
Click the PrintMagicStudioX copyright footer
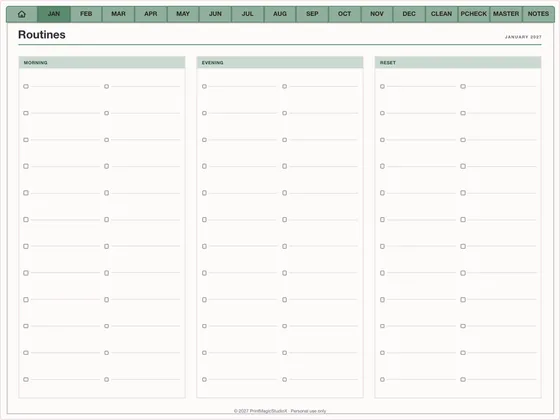coord(280,411)
